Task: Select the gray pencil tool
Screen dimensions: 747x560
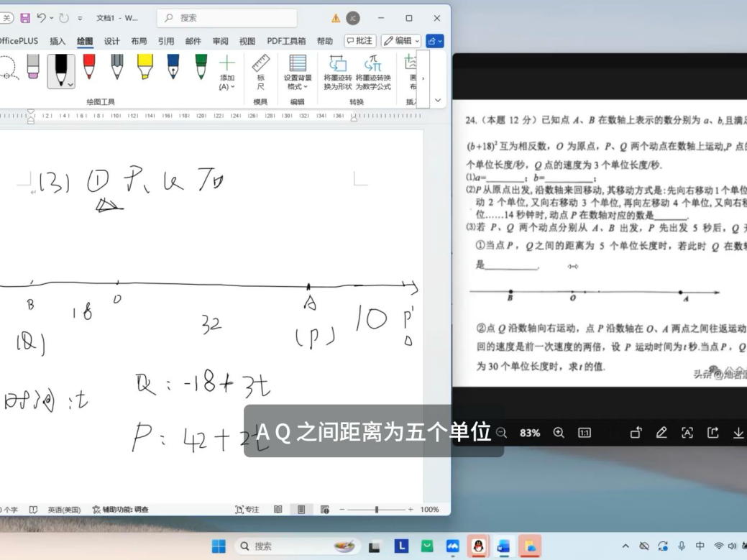Action: pyautogui.click(x=116, y=68)
